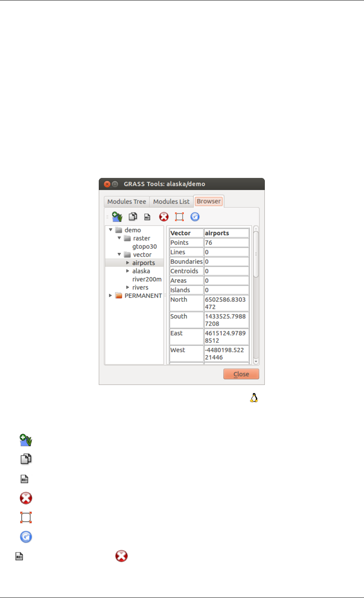Select the rivers vector map
This screenshot has width=364, height=598.
[140, 287]
